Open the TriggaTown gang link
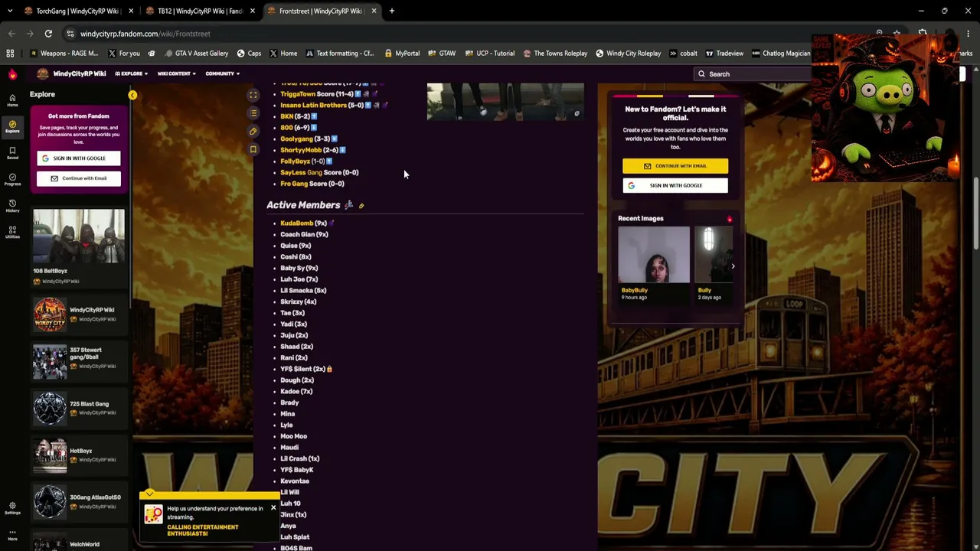Image resolution: width=980 pixels, height=551 pixels. [x=298, y=94]
